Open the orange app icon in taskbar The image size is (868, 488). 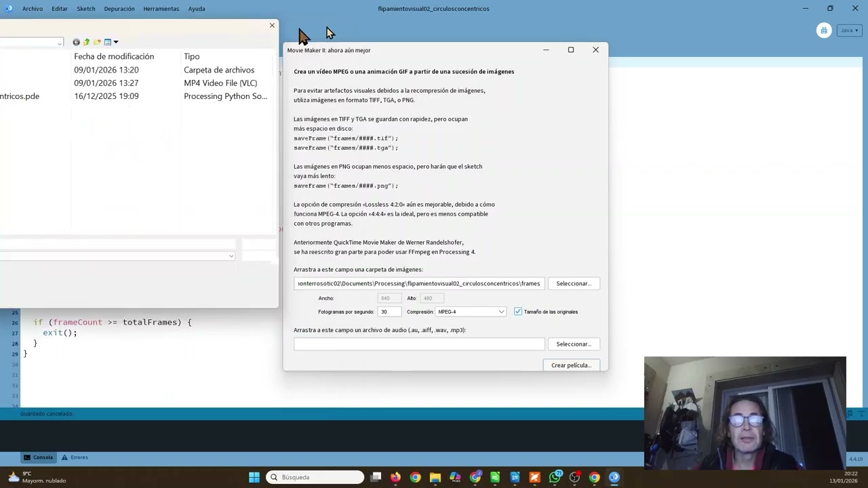pos(534,477)
